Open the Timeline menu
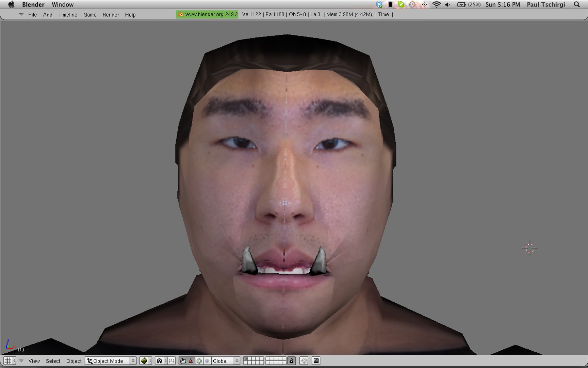Image resolution: width=588 pixels, height=368 pixels. click(x=68, y=15)
